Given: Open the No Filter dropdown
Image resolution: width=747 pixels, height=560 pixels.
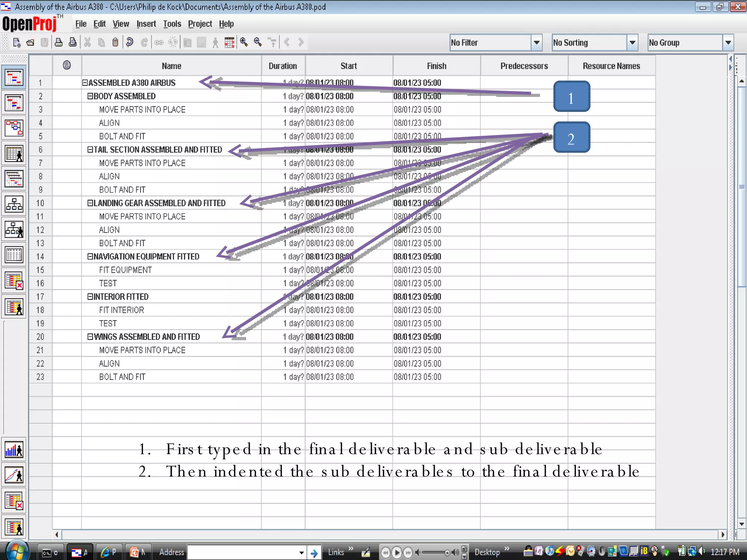Looking at the screenshot, I should [537, 43].
